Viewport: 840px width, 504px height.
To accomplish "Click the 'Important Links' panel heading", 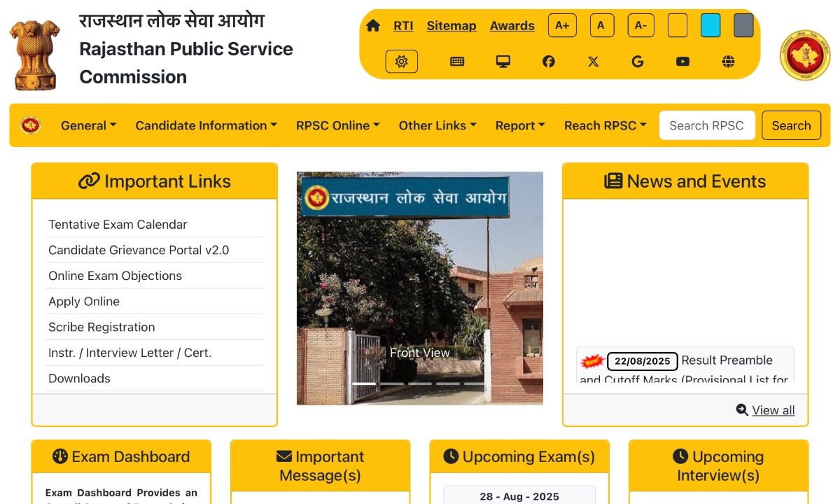I will 155,181.
